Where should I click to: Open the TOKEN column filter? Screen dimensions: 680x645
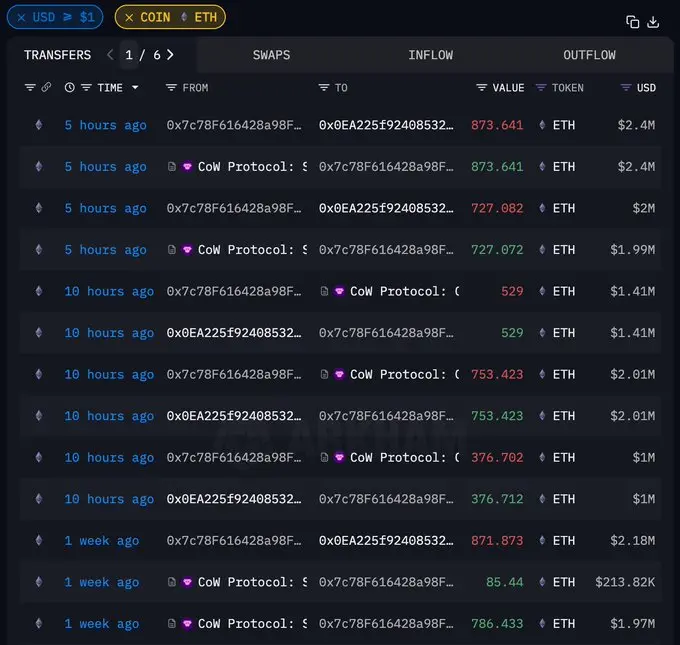[540, 88]
